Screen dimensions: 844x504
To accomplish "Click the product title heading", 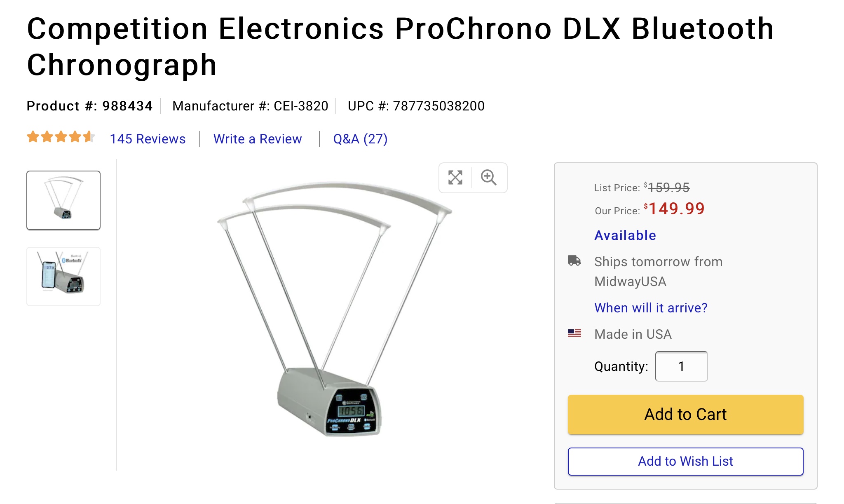I will (x=400, y=47).
